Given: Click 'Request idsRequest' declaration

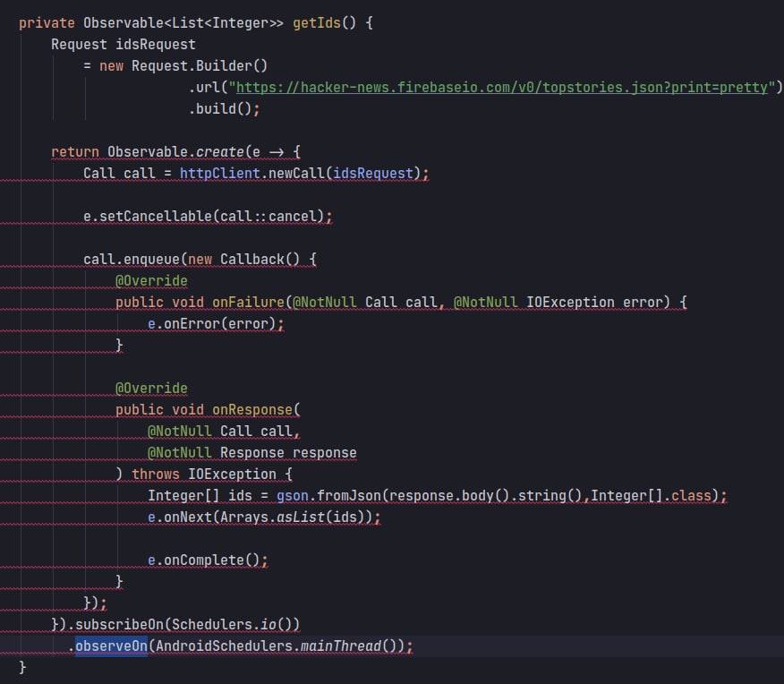Looking at the screenshot, I should (124, 45).
